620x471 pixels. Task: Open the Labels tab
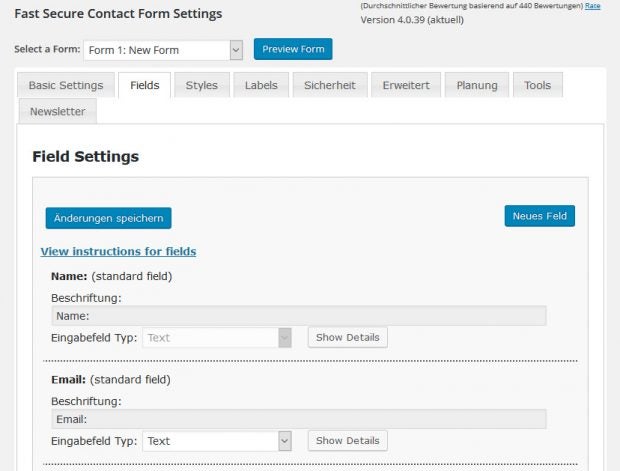[261, 85]
